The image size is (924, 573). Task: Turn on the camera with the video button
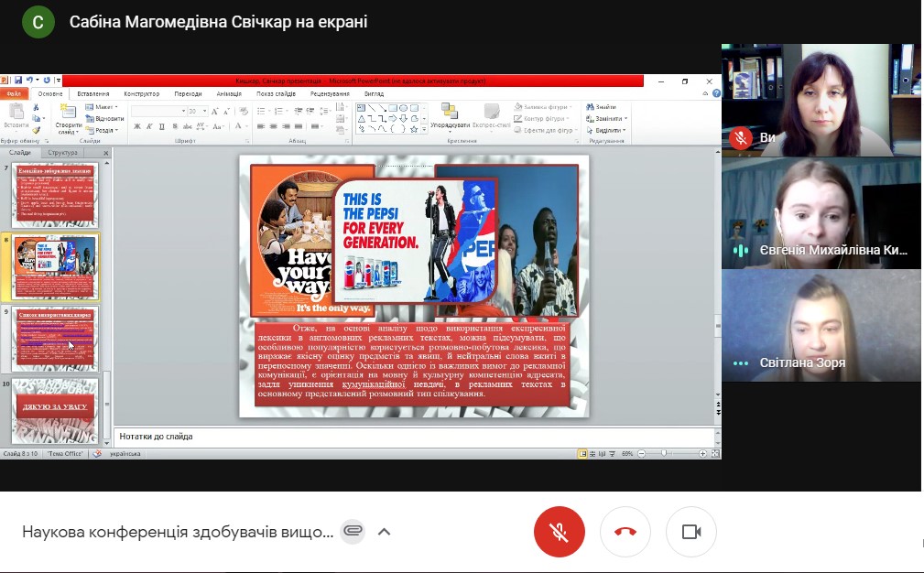pos(691,531)
